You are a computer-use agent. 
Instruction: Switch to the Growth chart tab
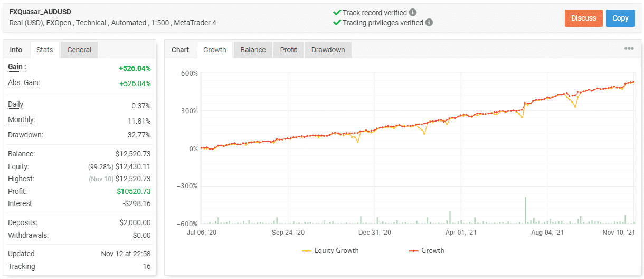[215, 50]
